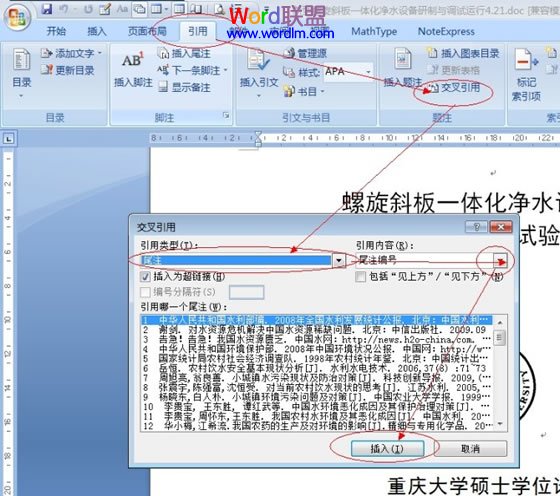Viewport: 560px width, 496px height.
Task: Click 添加文字 in the 目录 group
Action: (71, 54)
